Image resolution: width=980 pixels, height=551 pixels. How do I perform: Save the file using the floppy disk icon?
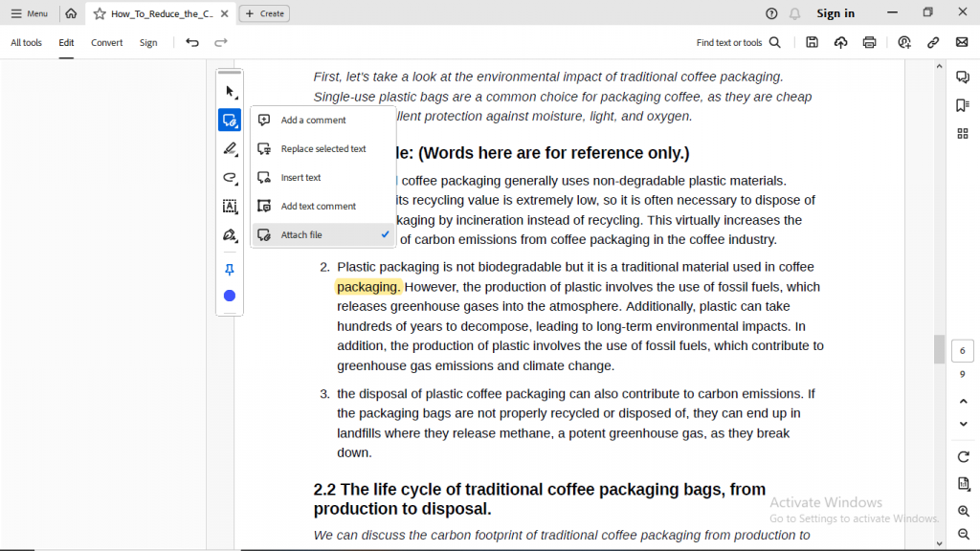(812, 42)
